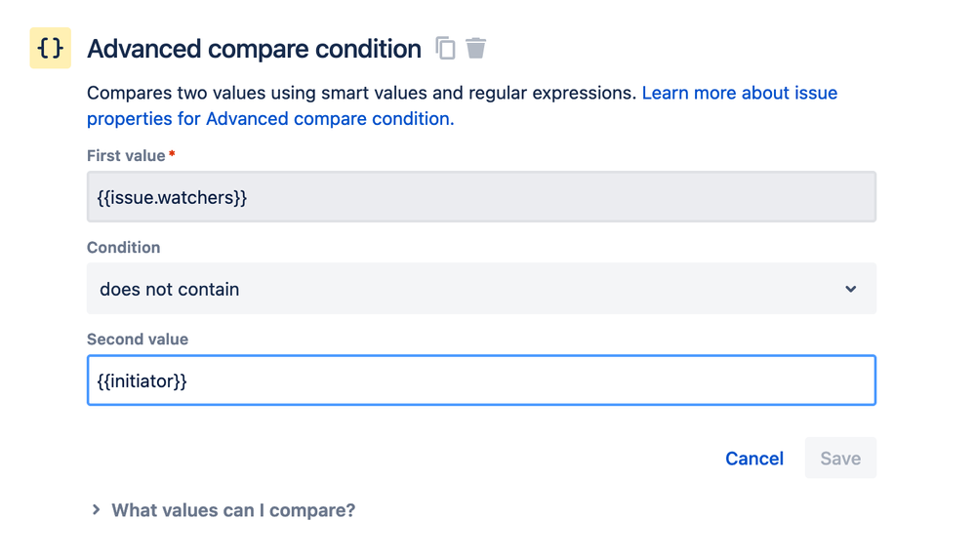This screenshot has height=560, width=975.
Task: Click the {{initiator}} text in Second value
Action: click(142, 380)
